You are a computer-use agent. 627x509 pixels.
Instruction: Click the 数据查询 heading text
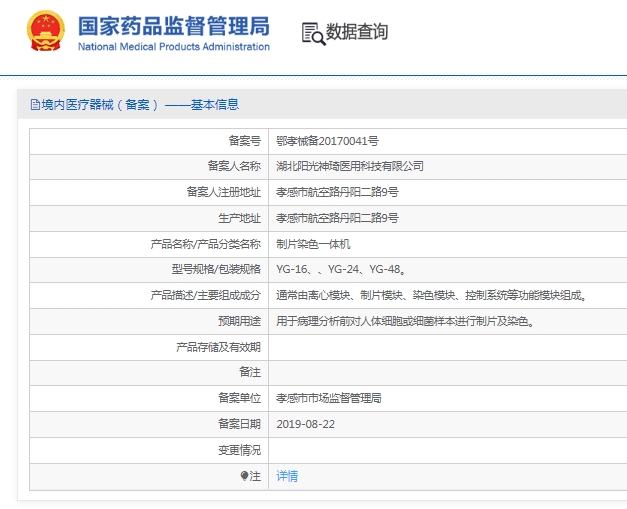coord(357,32)
